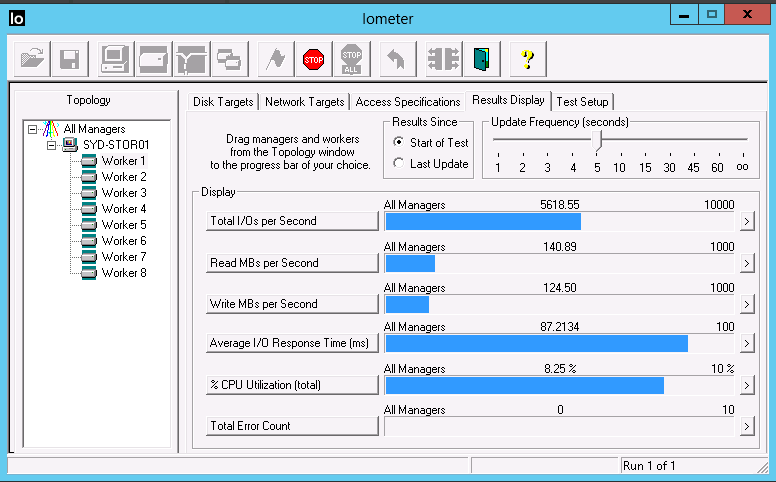Stop current test red STOP icon
The width and height of the screenshot is (776, 482).
coord(313,59)
